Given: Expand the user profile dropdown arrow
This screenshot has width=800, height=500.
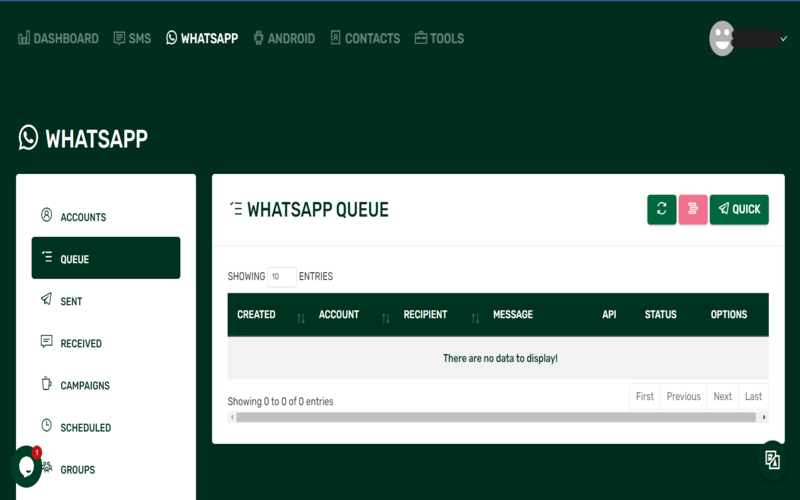Looking at the screenshot, I should click(x=784, y=39).
